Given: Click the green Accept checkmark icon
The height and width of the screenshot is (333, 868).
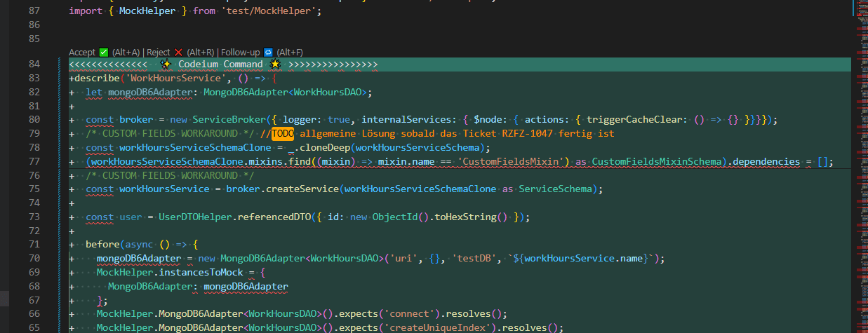Looking at the screenshot, I should 103,53.
